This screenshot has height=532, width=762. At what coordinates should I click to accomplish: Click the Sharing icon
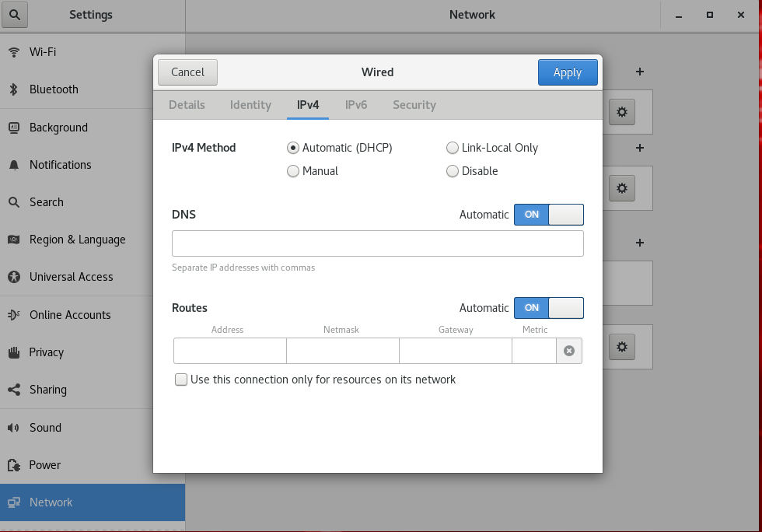14,390
